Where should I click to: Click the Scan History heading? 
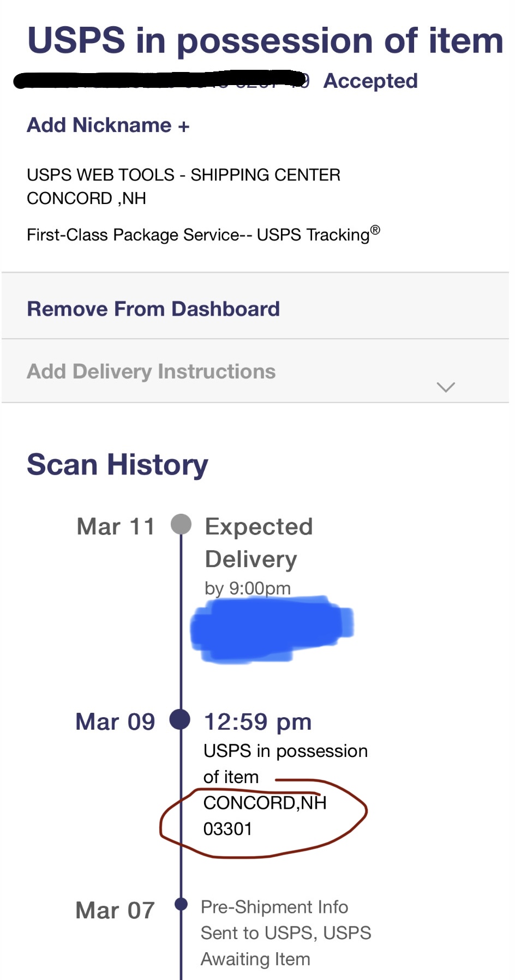118,465
